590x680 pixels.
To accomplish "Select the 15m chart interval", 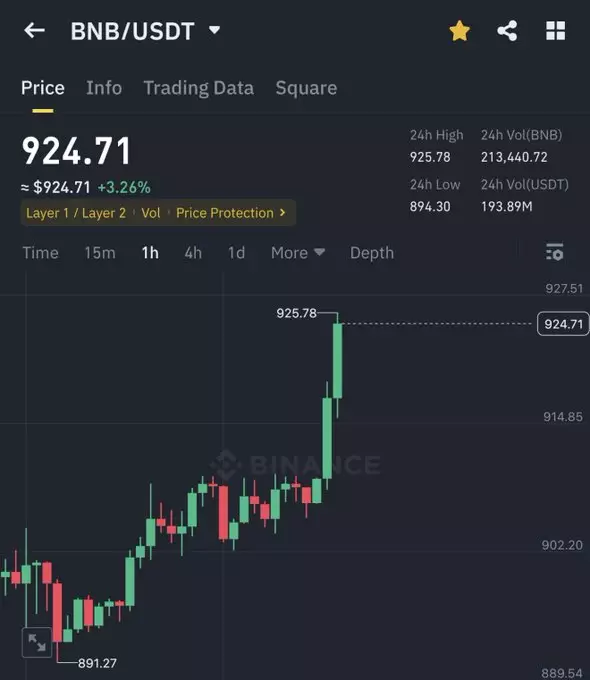I will [100, 253].
